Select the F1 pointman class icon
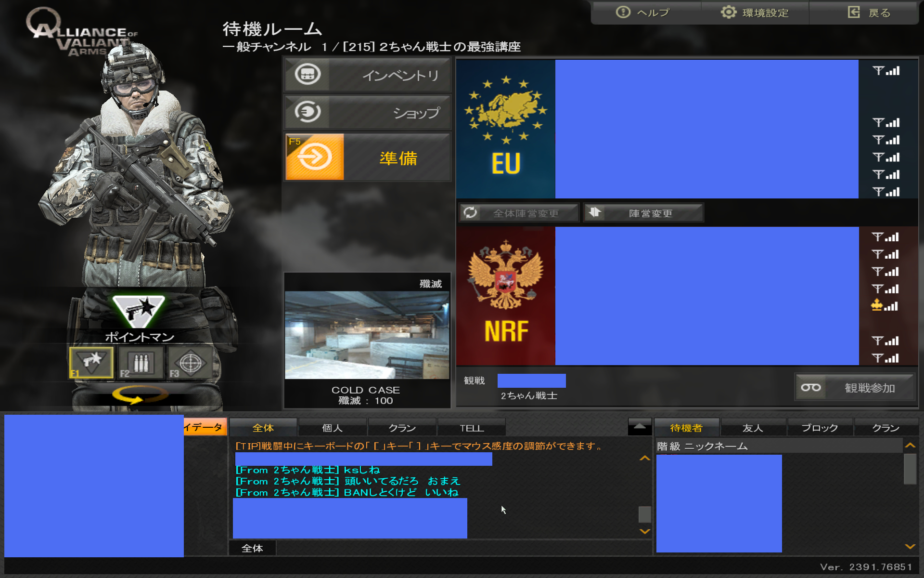 coord(91,362)
